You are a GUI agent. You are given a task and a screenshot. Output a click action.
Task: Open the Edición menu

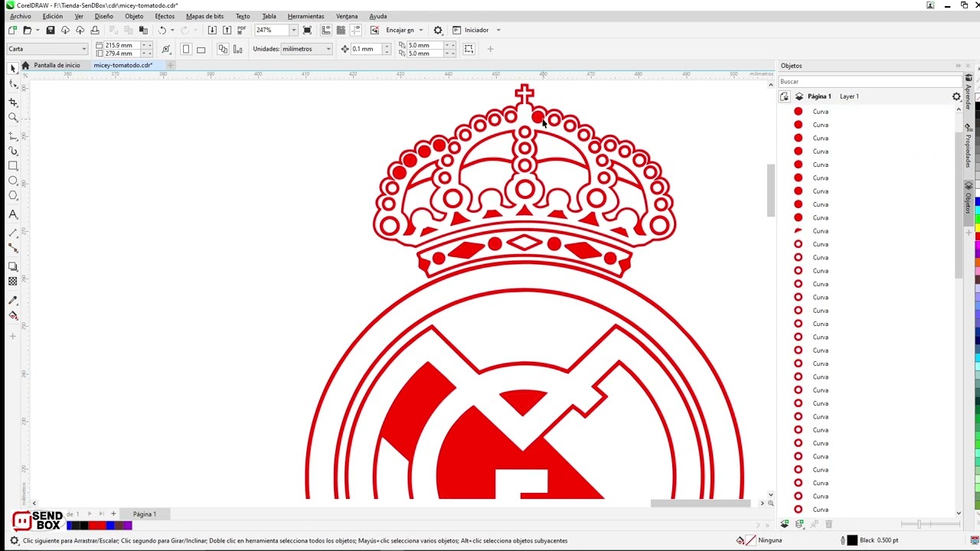[x=53, y=16]
